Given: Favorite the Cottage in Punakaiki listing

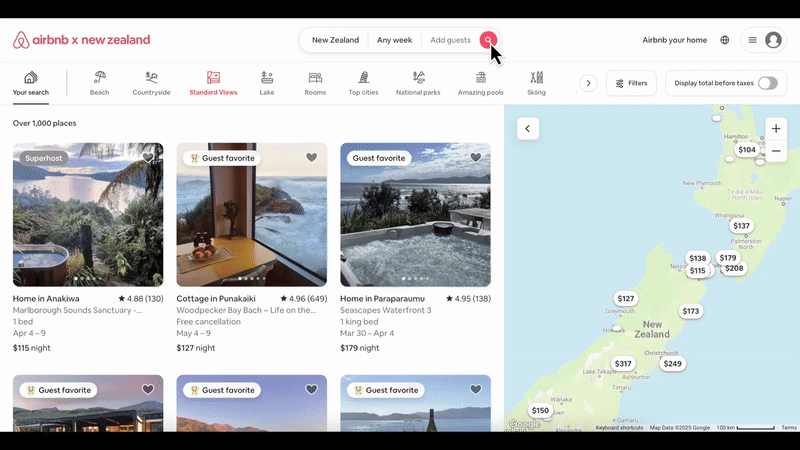Looking at the screenshot, I should (312, 158).
